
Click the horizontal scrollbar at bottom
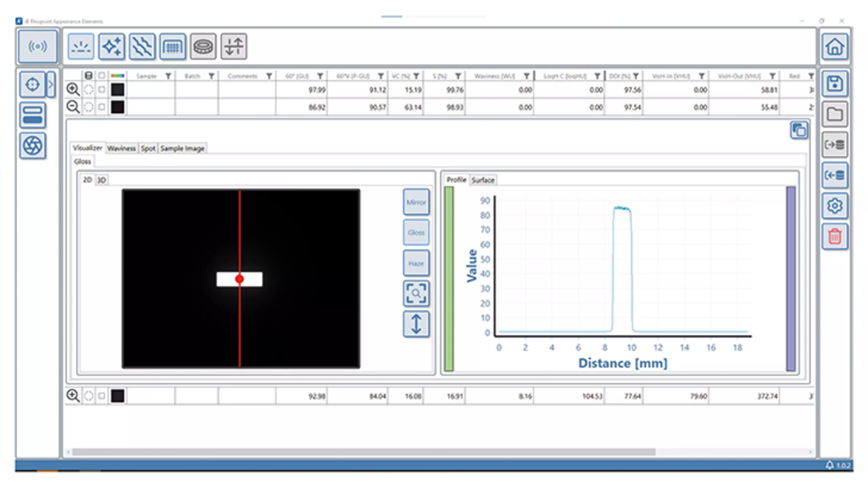tap(363, 452)
